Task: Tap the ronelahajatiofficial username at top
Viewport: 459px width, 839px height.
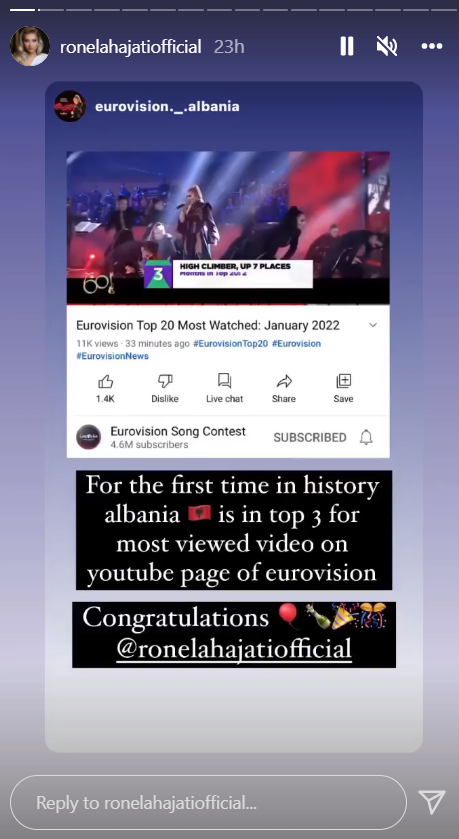Action: 131,47
